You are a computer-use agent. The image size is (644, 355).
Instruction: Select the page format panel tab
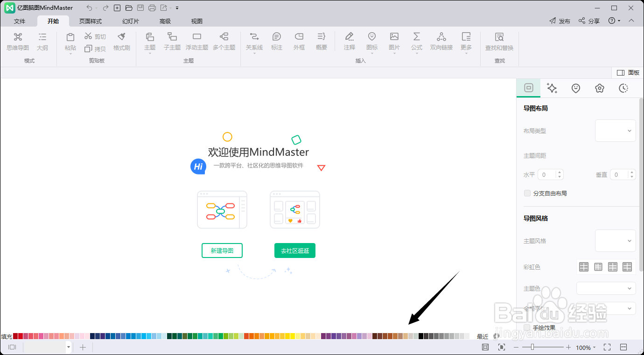(529, 88)
